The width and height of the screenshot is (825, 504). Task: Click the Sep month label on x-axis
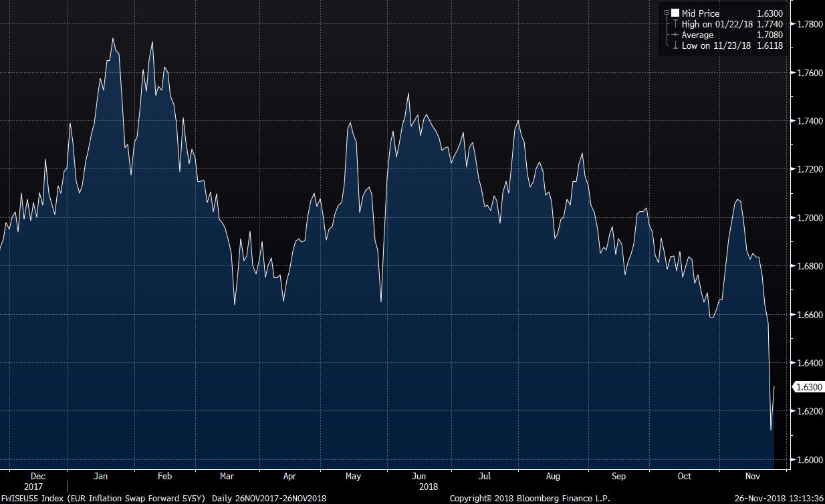point(618,477)
